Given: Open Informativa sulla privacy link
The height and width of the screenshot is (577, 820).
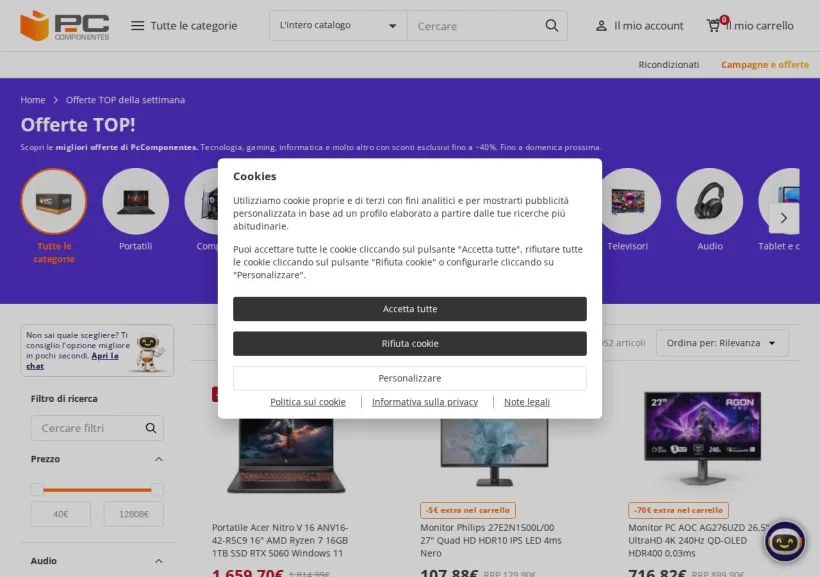Looking at the screenshot, I should click(425, 402).
